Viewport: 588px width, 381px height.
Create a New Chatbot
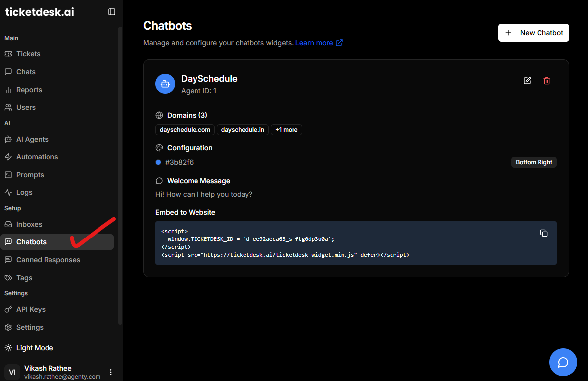click(534, 33)
